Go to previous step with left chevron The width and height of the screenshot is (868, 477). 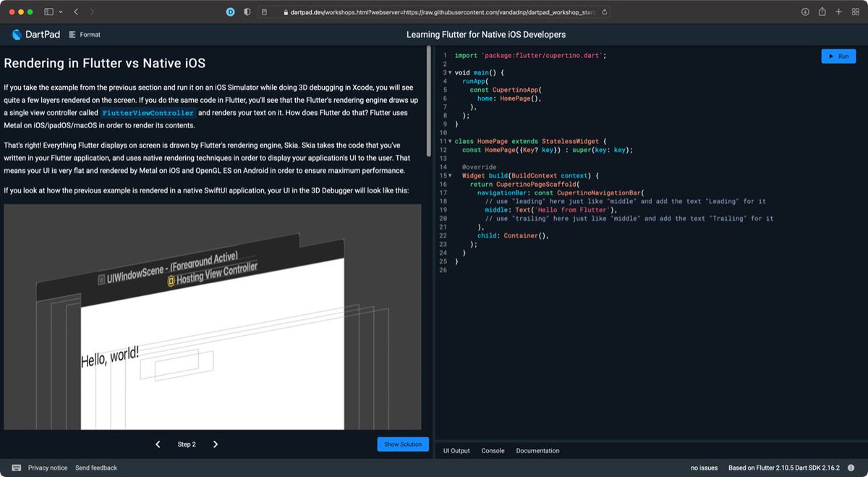point(158,444)
